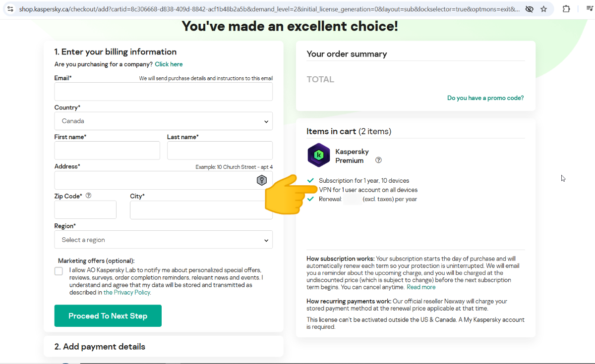Open the media controls icon in toolbar
595x364 pixels.
click(x=590, y=9)
